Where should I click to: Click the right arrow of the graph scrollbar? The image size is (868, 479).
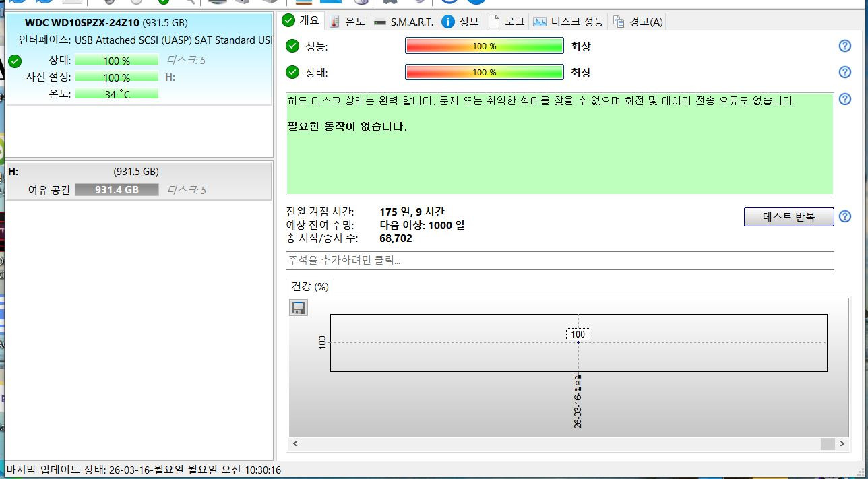[x=842, y=444]
